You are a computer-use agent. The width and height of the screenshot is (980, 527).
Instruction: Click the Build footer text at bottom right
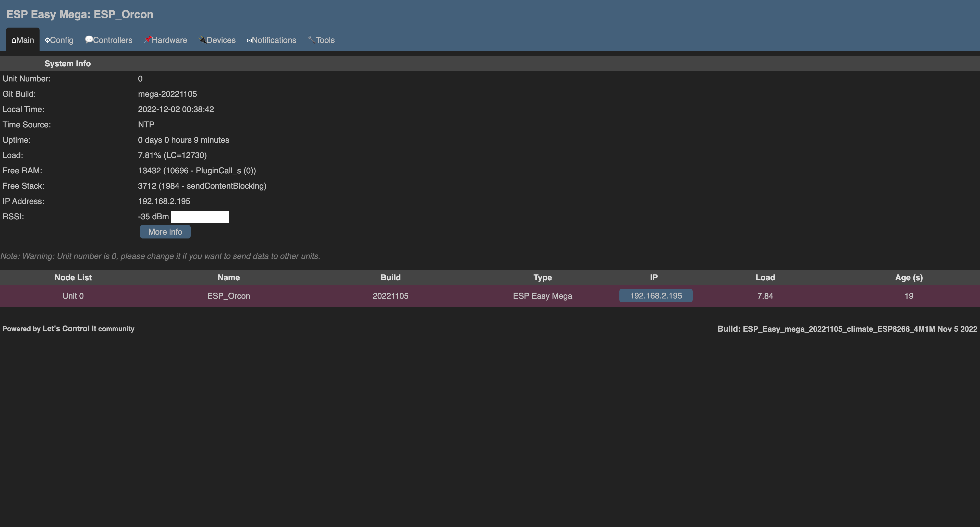(x=847, y=329)
